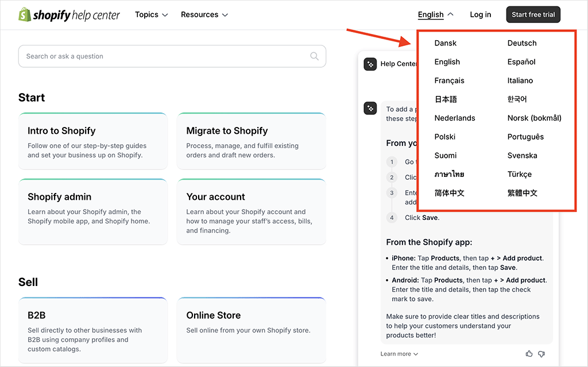Choose Italiano language option
The height and width of the screenshot is (367, 588).
[x=520, y=80]
